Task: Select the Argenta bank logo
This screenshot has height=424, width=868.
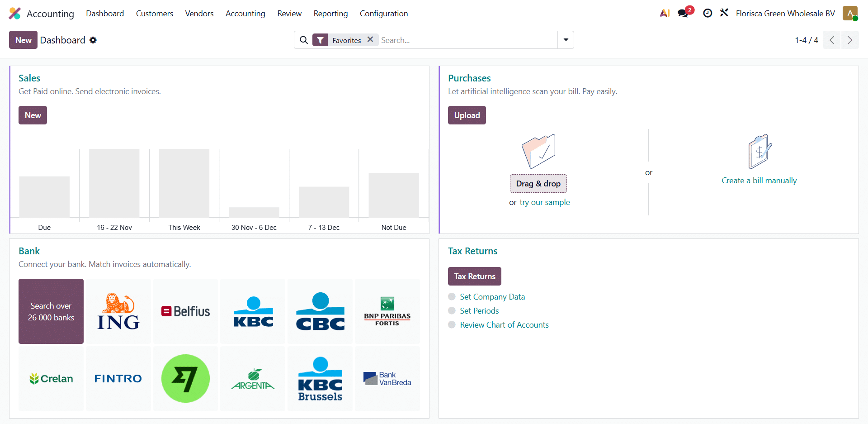Action: pyautogui.click(x=253, y=379)
